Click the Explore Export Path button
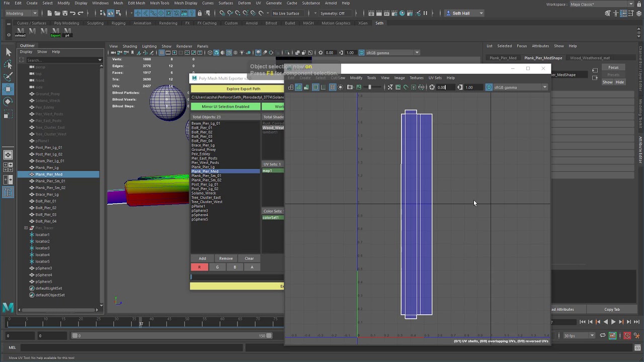644x362 pixels. pyautogui.click(x=243, y=89)
